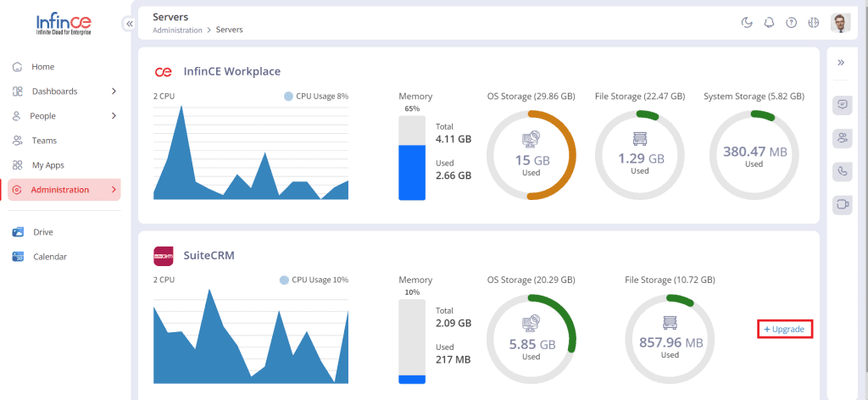Open Drive app icon
Image resolution: width=868 pixels, height=400 pixels.
point(18,232)
